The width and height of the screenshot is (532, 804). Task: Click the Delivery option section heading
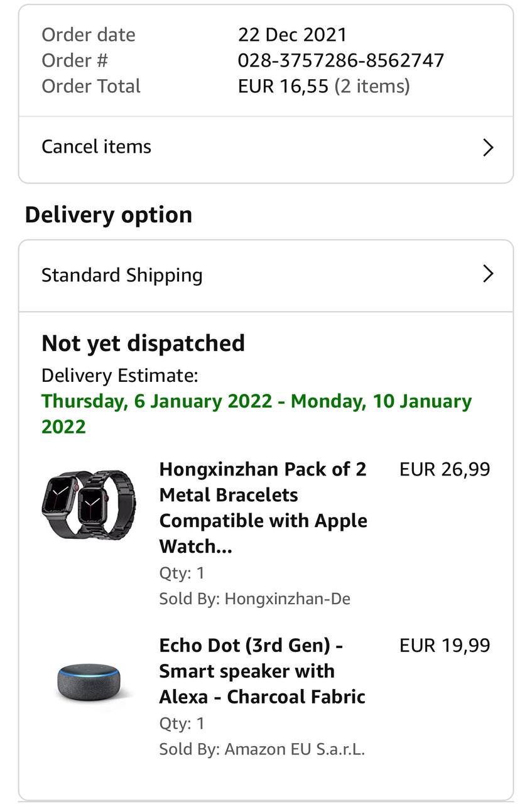click(109, 215)
